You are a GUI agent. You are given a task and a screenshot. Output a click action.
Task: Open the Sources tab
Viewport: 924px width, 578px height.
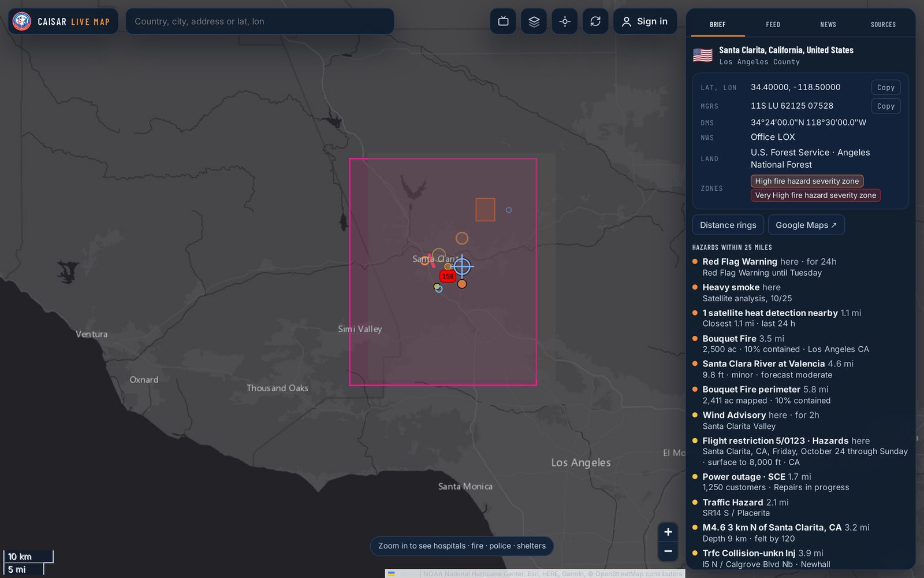[883, 24]
